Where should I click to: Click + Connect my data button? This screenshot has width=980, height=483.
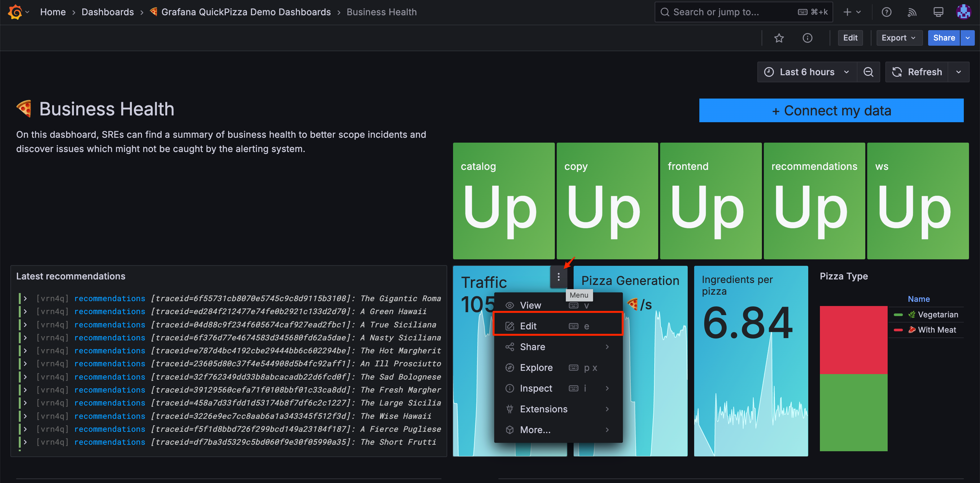tap(831, 111)
